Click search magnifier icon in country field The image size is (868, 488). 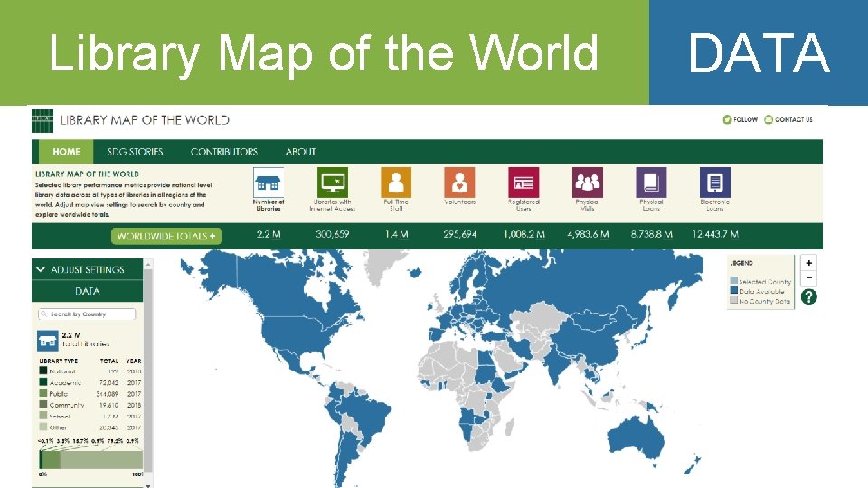coord(44,314)
